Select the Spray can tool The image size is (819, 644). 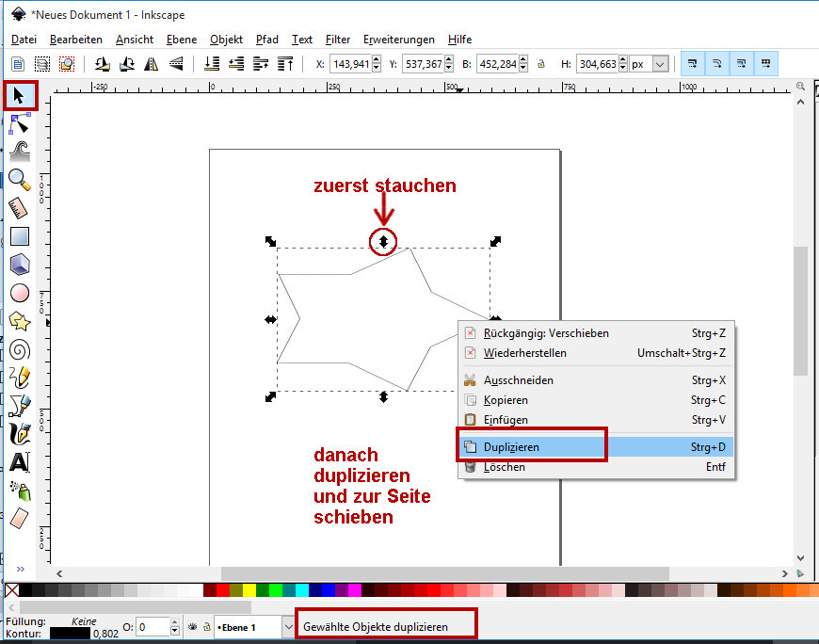pyautogui.click(x=19, y=491)
